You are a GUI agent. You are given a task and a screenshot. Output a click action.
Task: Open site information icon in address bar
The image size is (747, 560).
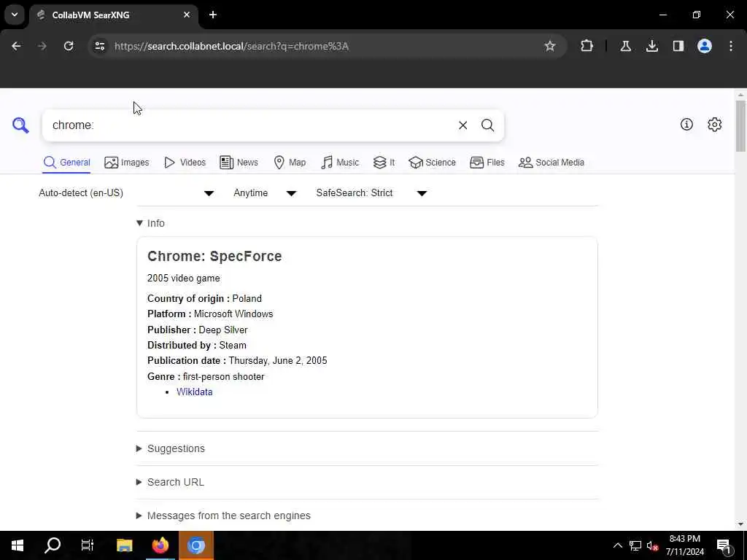99,46
